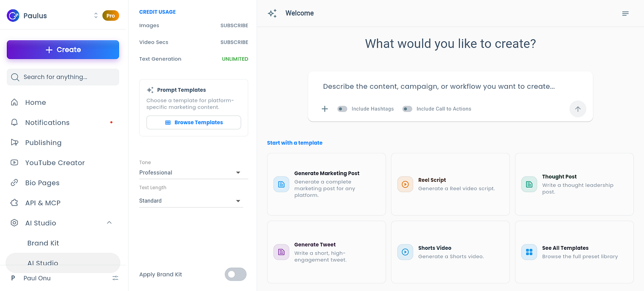The image size is (644, 291).
Task: Open the Tone dropdown showing Professional
Action: (x=193, y=173)
